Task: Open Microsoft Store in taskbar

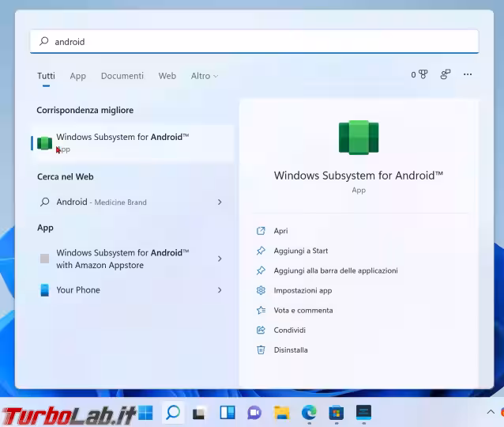Action: pyautogui.click(x=337, y=414)
